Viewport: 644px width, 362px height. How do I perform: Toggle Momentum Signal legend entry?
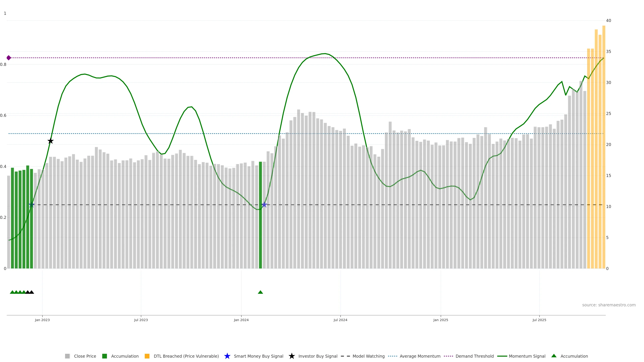coord(527,356)
